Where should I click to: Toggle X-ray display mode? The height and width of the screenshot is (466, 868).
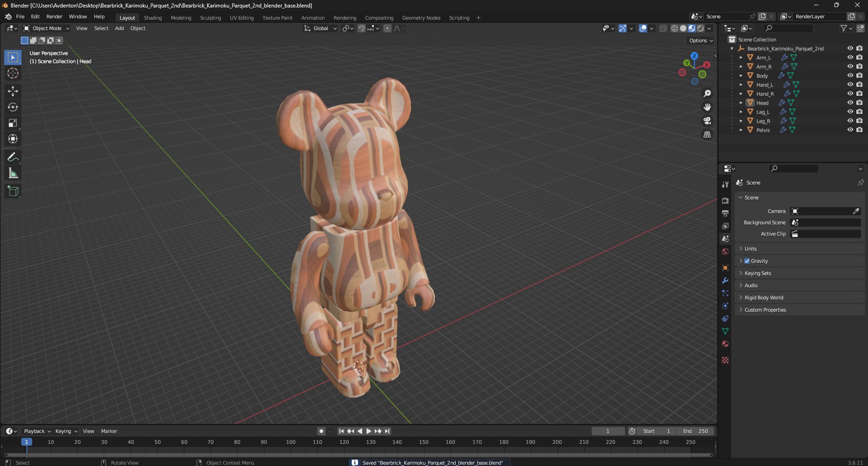663,29
